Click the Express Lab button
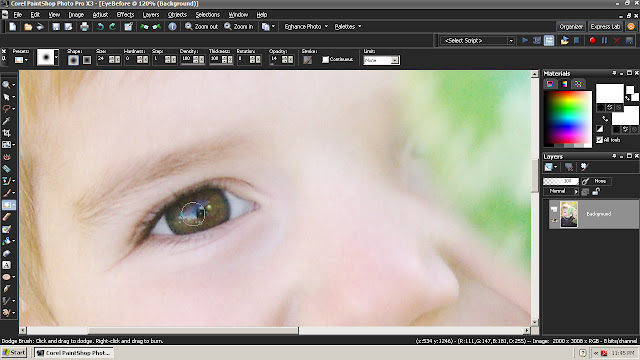 tap(605, 27)
